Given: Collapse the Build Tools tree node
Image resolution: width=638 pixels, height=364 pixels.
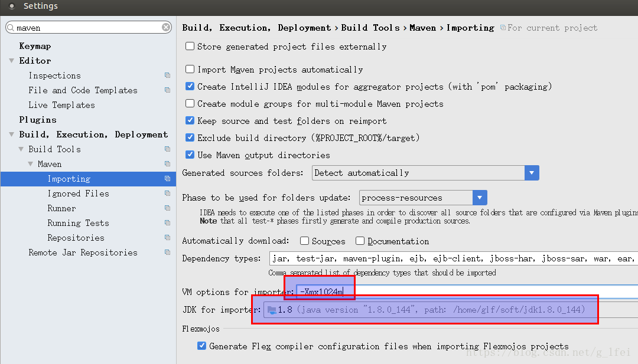Looking at the screenshot, I should coord(21,149).
